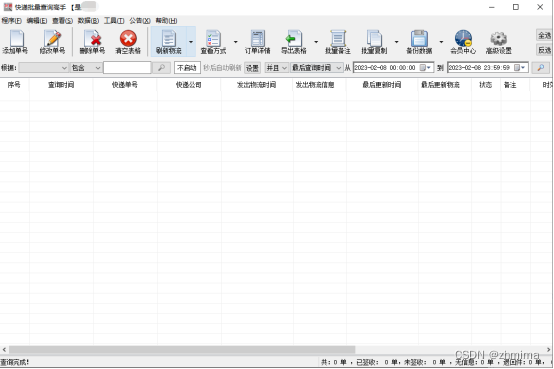The width and height of the screenshot is (554, 369).
Task: Click the 最后更新时间 column header
Action: tap(382, 85)
